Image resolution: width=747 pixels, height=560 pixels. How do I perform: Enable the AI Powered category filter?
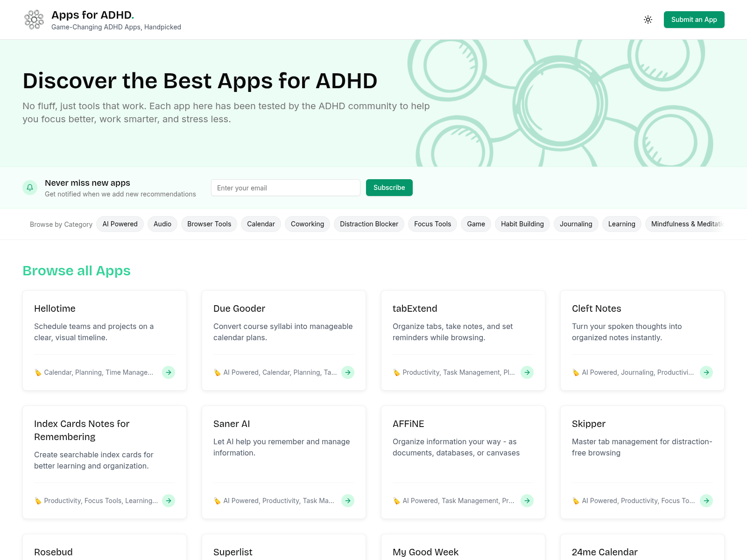pyautogui.click(x=120, y=224)
